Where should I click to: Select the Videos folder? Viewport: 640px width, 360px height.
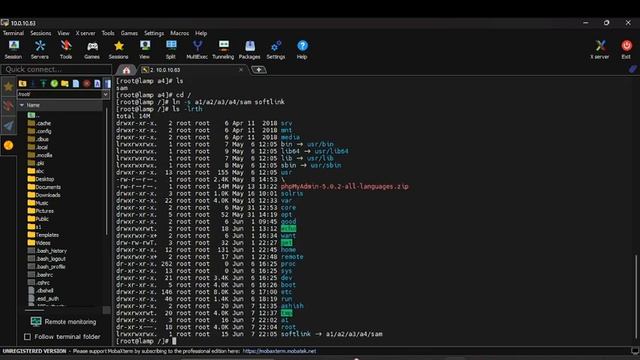tap(39, 243)
